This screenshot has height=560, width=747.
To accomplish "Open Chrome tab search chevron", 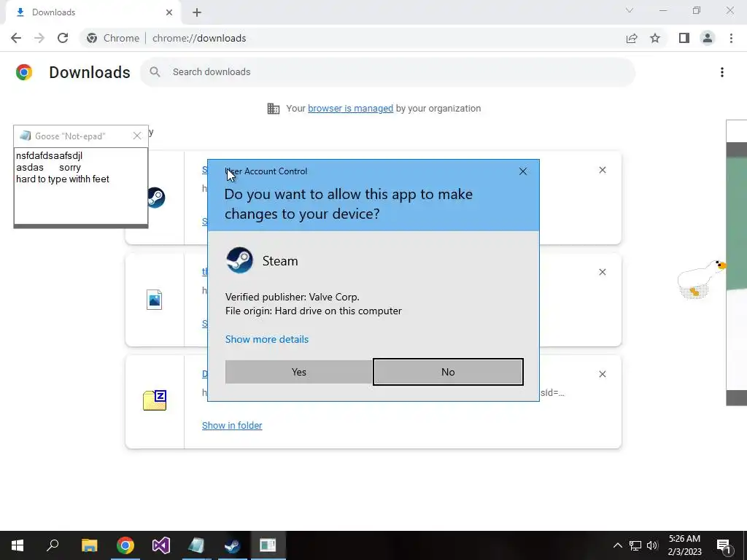I will click(630, 10).
